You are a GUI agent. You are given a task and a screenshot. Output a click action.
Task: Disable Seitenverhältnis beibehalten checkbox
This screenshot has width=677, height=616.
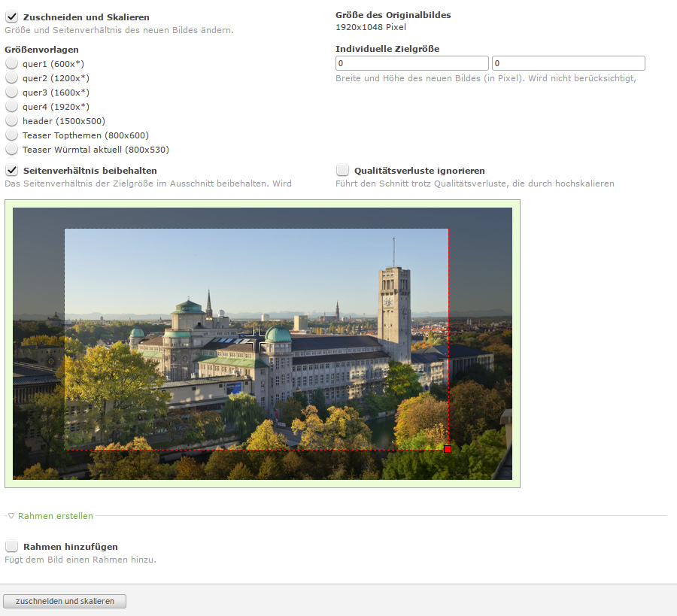[11, 171]
